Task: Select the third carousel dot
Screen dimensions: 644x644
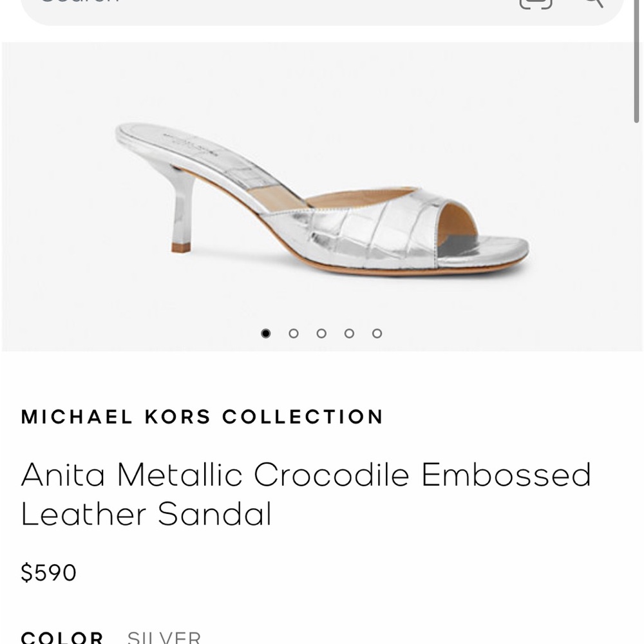Action: pos(321,334)
